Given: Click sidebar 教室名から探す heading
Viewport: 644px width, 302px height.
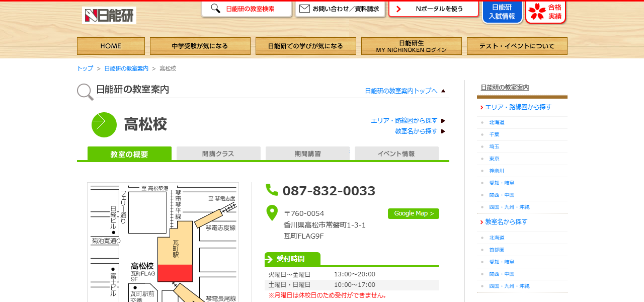Looking at the screenshot, I should pyautogui.click(x=506, y=222).
